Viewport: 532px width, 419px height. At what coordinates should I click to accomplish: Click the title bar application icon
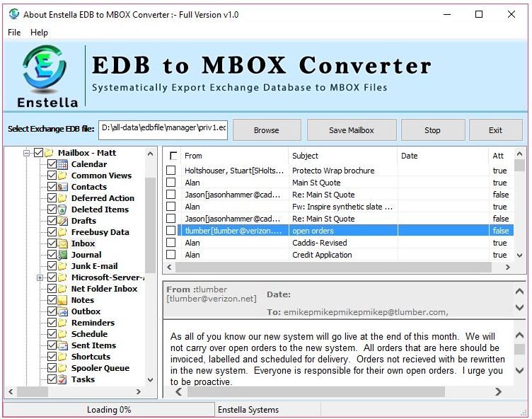pyautogui.click(x=14, y=14)
